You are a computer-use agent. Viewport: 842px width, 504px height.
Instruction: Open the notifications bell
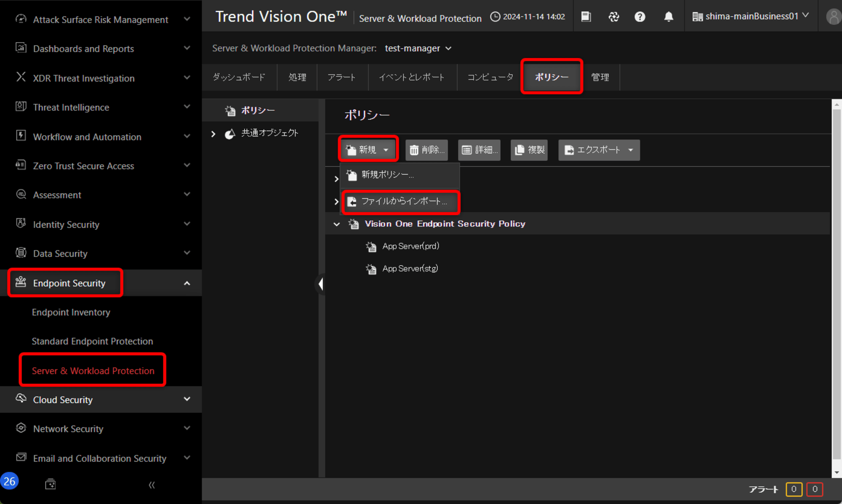pos(669,16)
